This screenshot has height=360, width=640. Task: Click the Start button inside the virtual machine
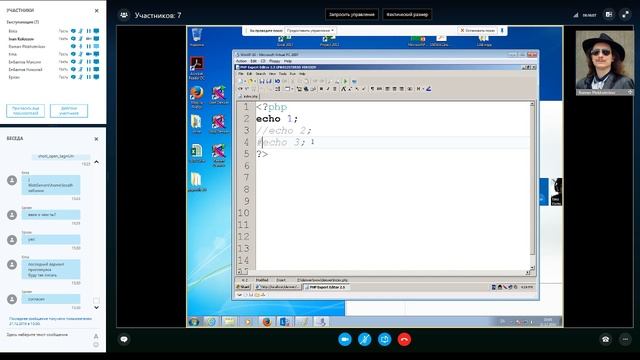243,287
